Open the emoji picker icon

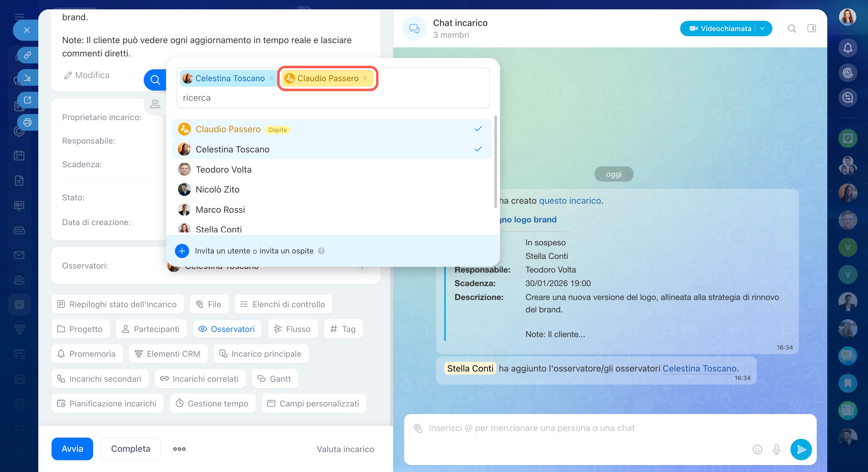pos(757,449)
